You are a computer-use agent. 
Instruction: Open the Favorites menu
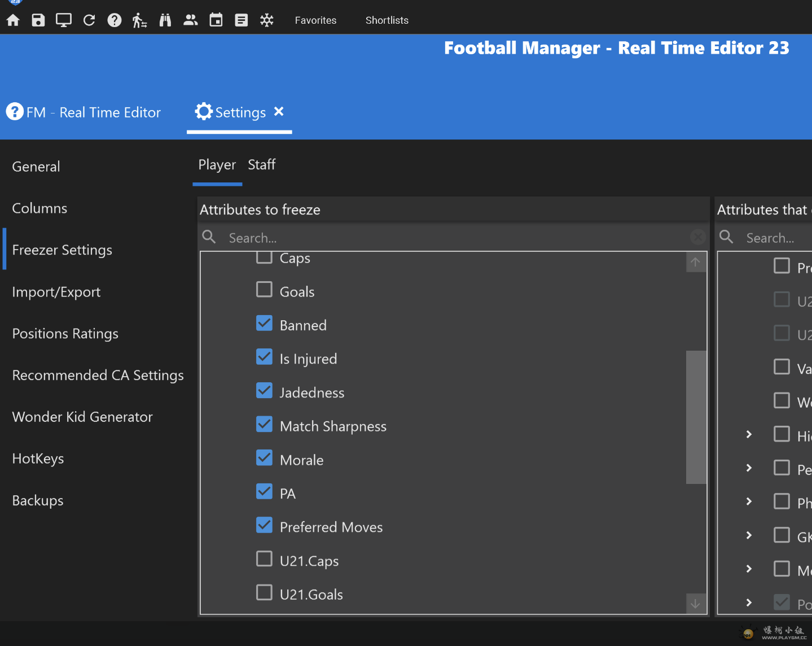click(x=316, y=20)
